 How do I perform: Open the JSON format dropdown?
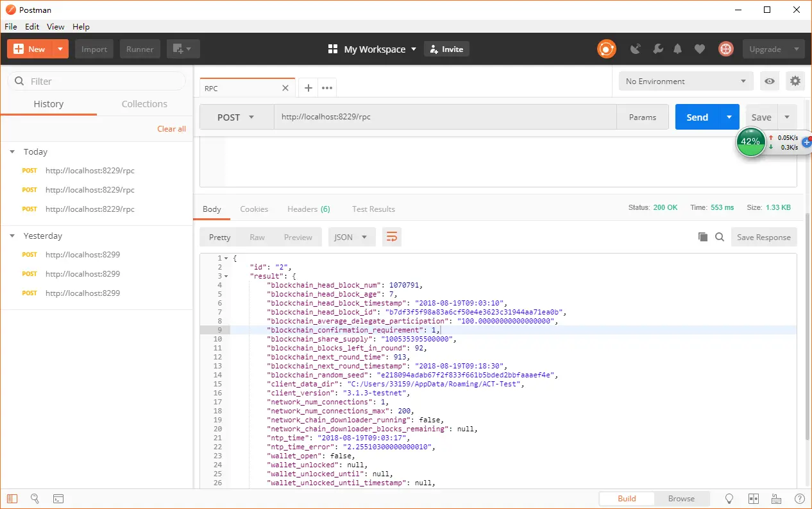(351, 237)
